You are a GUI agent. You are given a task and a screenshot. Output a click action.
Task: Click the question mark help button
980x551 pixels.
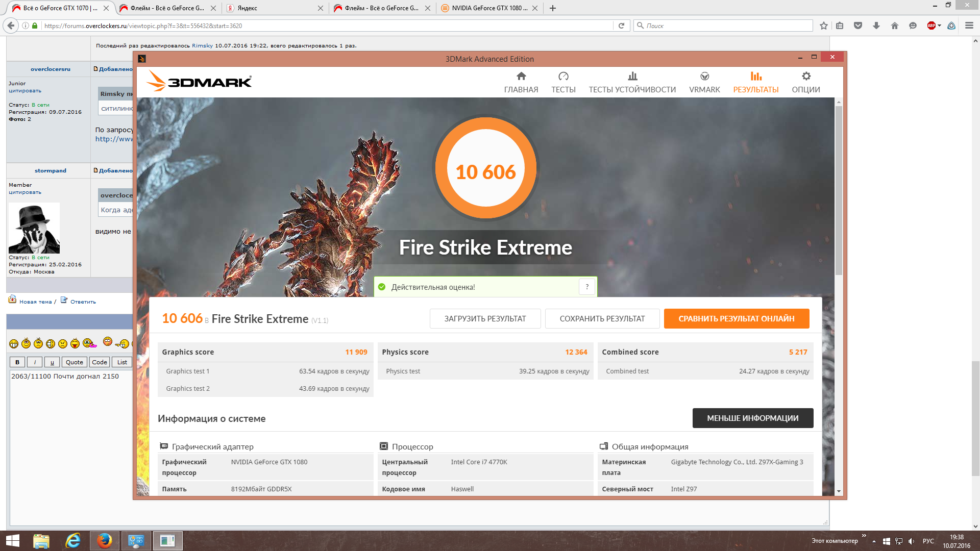(587, 287)
